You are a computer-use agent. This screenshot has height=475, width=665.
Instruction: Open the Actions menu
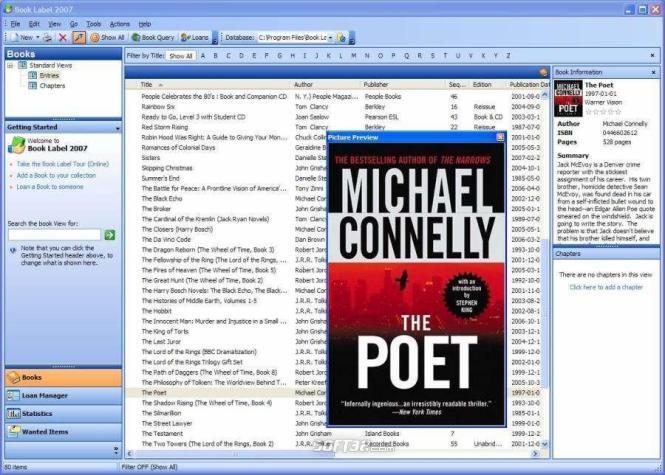pos(120,24)
